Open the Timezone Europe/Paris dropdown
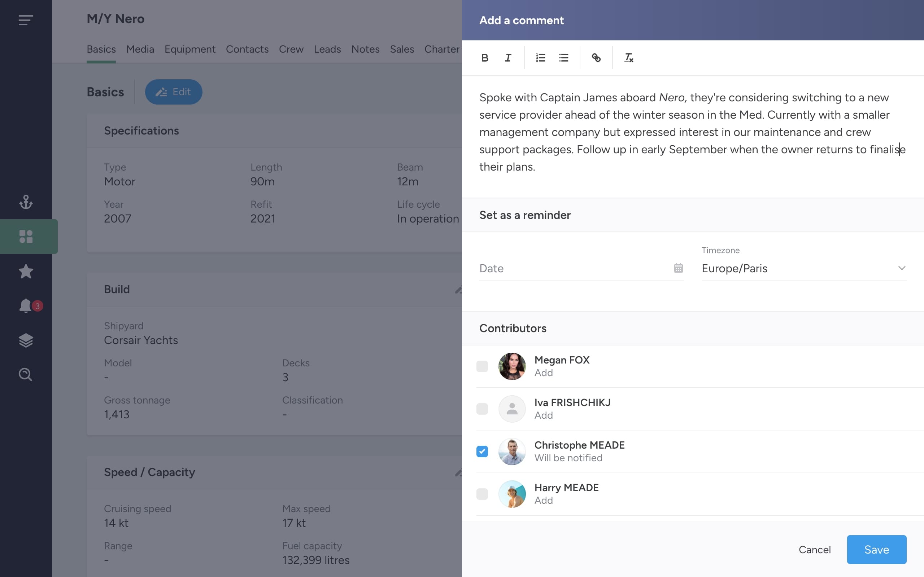Screen dimensions: 924x577 click(804, 268)
